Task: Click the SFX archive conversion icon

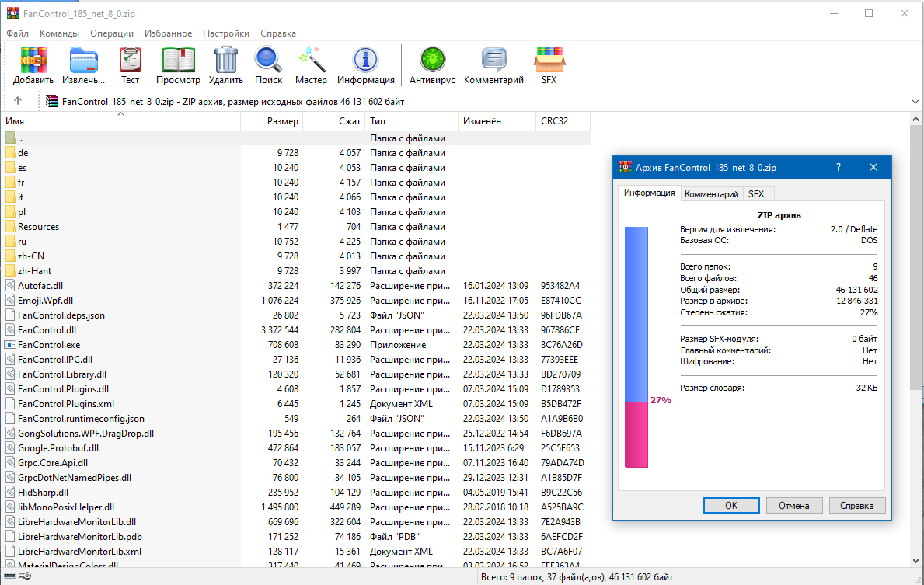Action: coord(549,60)
